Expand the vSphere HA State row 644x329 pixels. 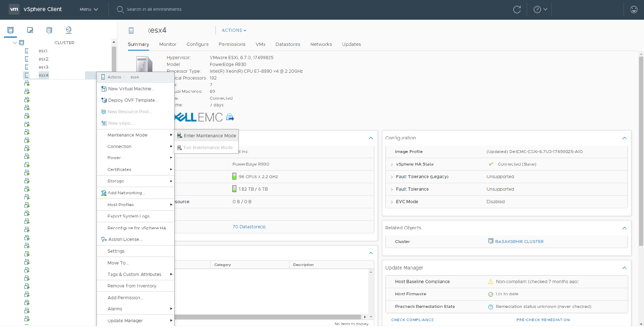click(392, 164)
